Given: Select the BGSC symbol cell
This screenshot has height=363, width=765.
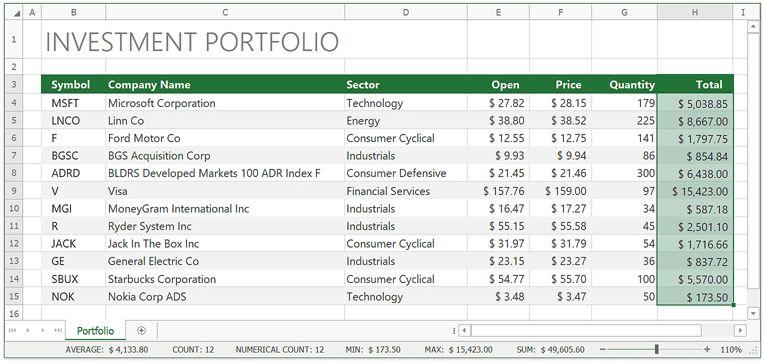Looking at the screenshot, I should point(74,156).
